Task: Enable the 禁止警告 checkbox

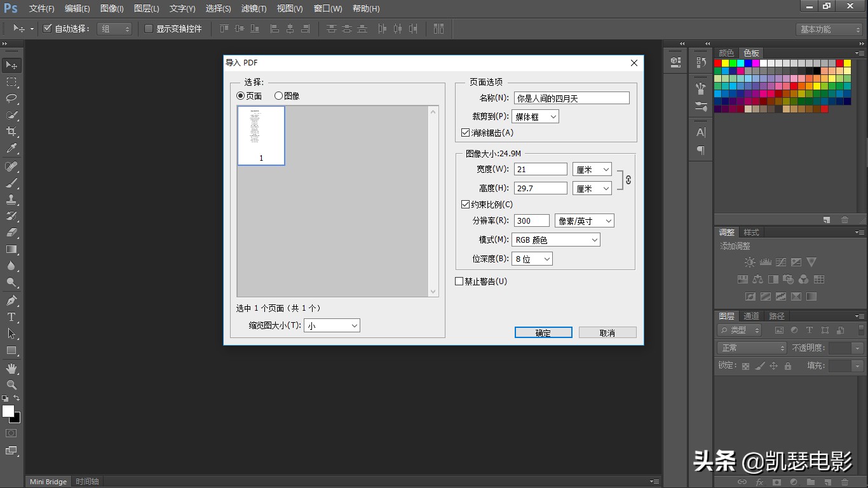Action: click(x=459, y=281)
